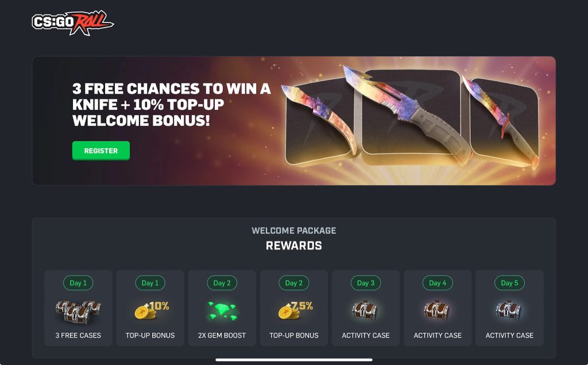The height and width of the screenshot is (365, 588).
Task: Click the green gems boost icon
Action: coord(222,311)
